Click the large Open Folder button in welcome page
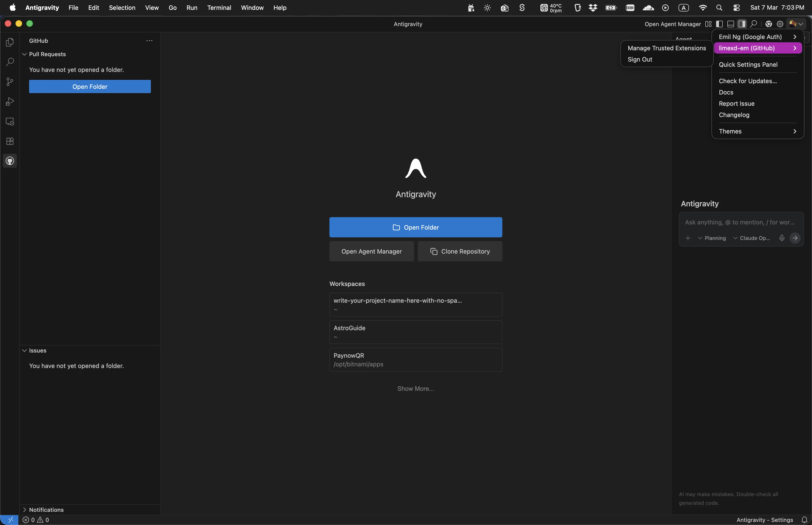 (x=416, y=227)
